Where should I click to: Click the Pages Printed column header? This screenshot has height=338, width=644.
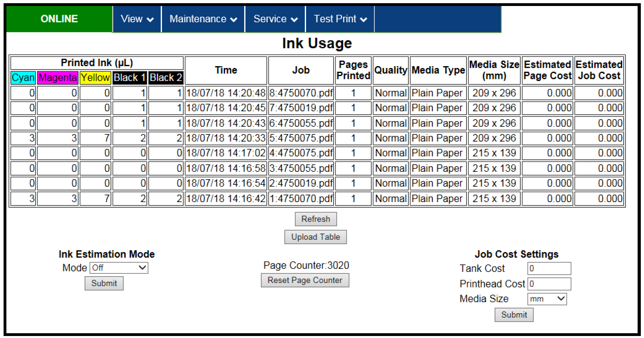click(x=353, y=70)
